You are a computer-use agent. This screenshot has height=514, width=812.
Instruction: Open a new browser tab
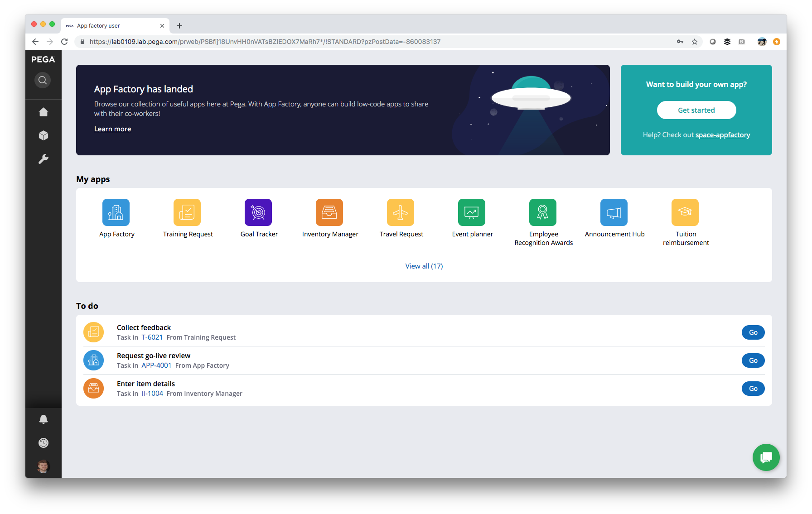[179, 26]
